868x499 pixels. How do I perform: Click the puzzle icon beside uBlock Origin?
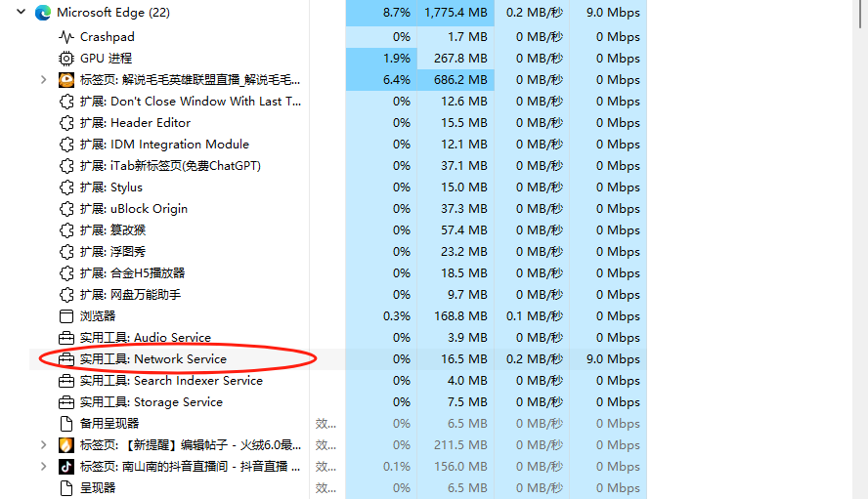66,209
